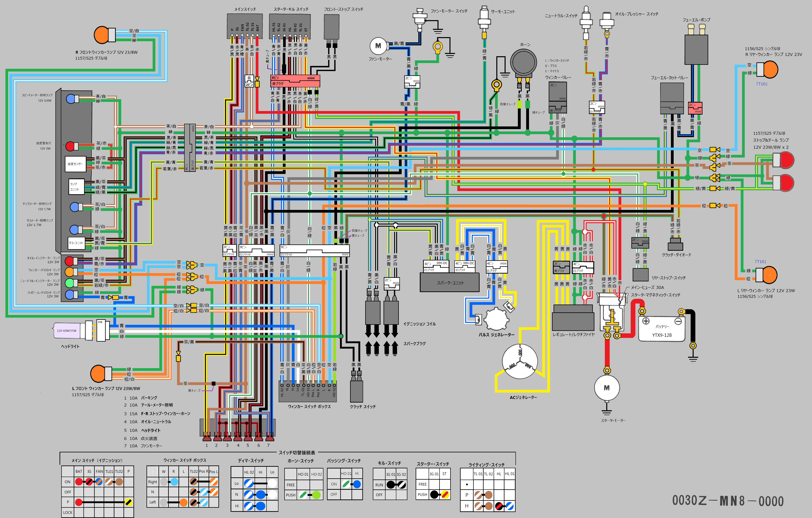Image resolution: width=812 pixels, height=518 pixels.
Task: Click the lamp unit box in meter
Action: pyautogui.click(x=76, y=186)
